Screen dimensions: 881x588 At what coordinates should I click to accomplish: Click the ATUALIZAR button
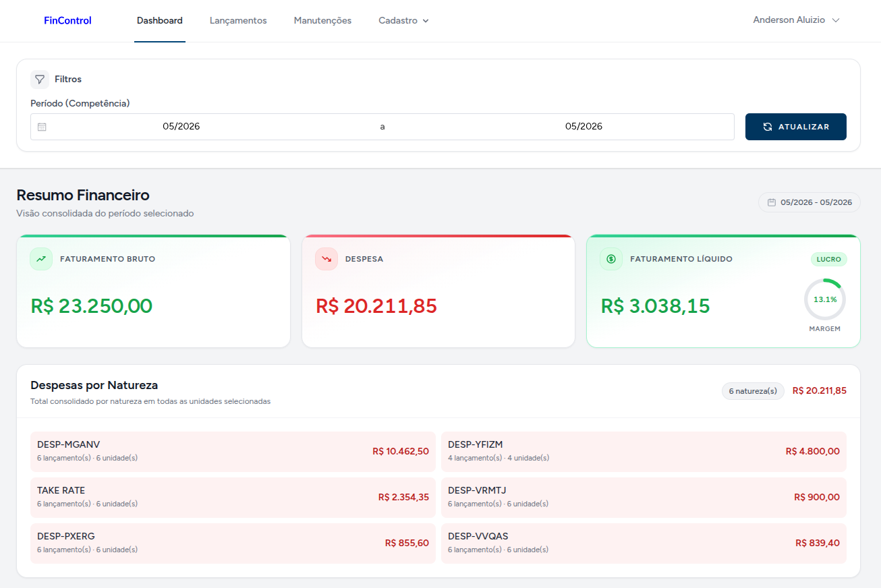tap(796, 127)
